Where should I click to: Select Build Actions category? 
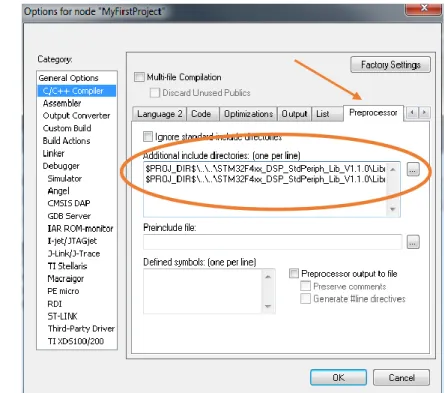tap(66, 141)
